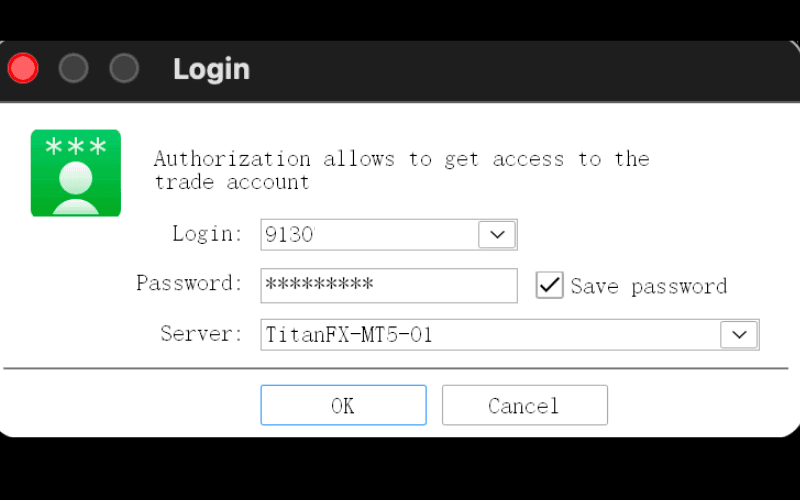Focus the masked Password input field

coord(389,285)
